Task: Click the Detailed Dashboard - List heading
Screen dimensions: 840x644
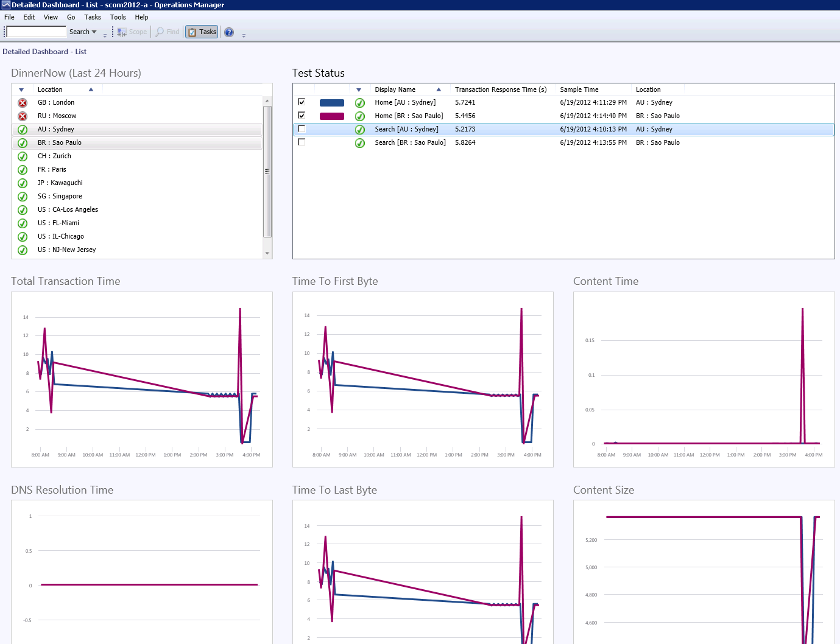Action: pos(44,52)
